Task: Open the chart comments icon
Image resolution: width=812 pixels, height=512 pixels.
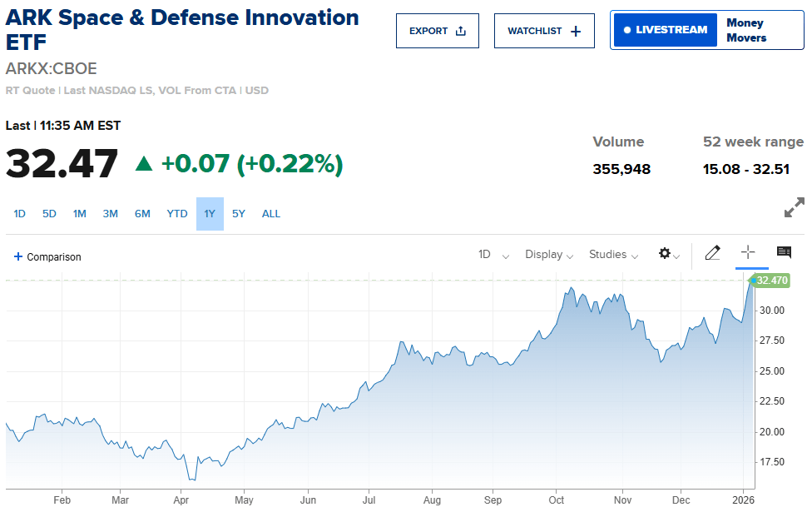Action: tap(784, 252)
